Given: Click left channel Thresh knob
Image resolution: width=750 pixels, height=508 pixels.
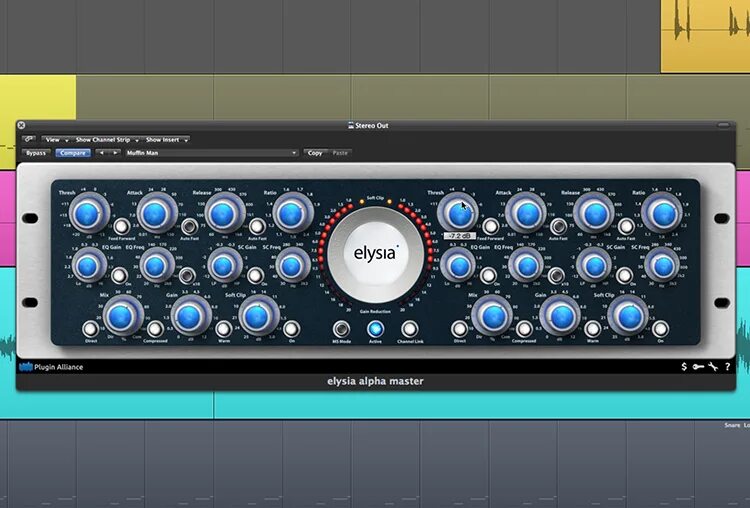Looking at the screenshot, I should (88, 214).
